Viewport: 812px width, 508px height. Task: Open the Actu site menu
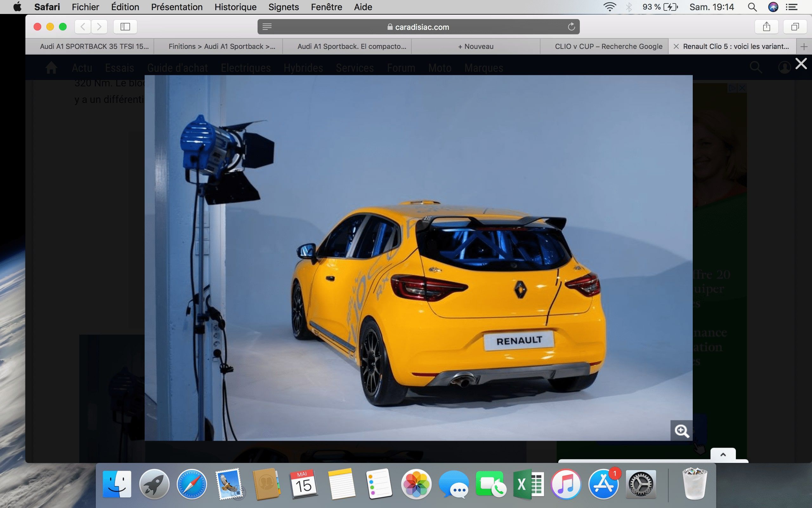(82, 68)
